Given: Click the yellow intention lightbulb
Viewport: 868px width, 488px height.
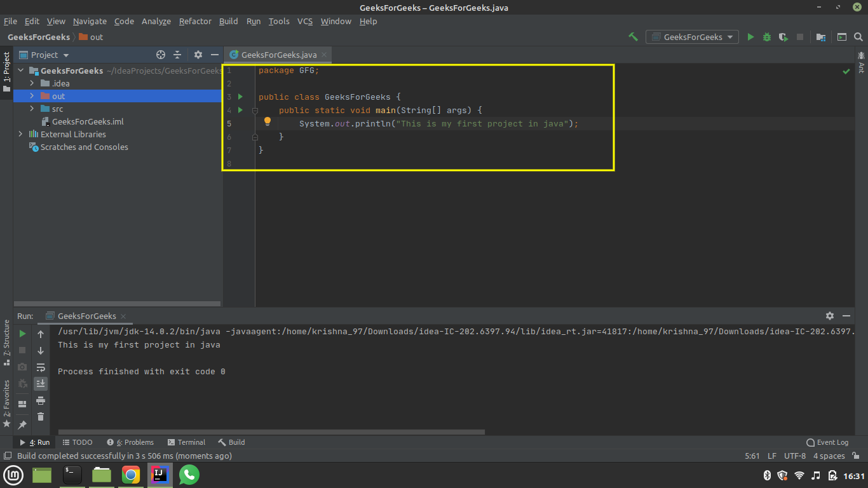Looking at the screenshot, I should [x=268, y=122].
